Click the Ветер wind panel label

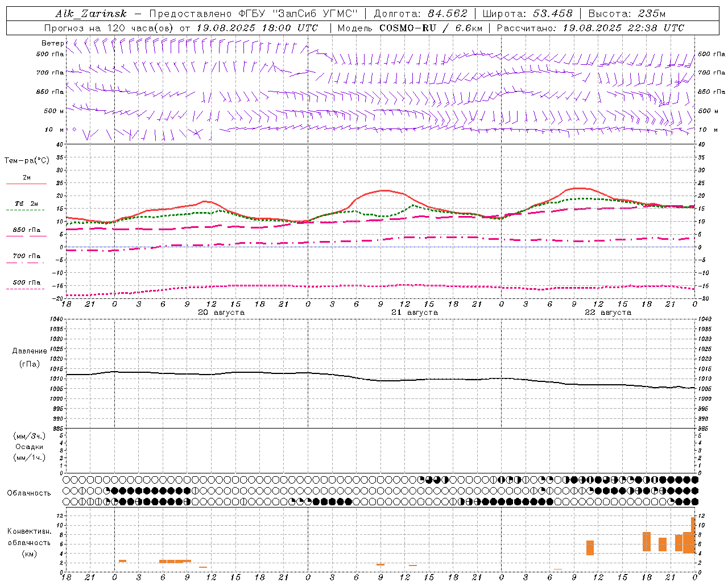(52, 43)
